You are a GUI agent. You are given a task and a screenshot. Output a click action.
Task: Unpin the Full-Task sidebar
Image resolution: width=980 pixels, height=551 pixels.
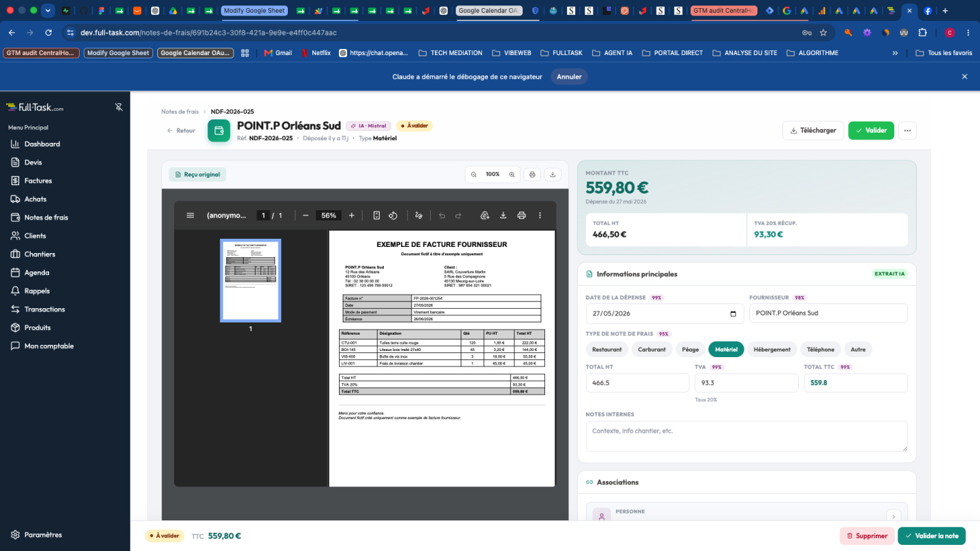click(x=118, y=107)
